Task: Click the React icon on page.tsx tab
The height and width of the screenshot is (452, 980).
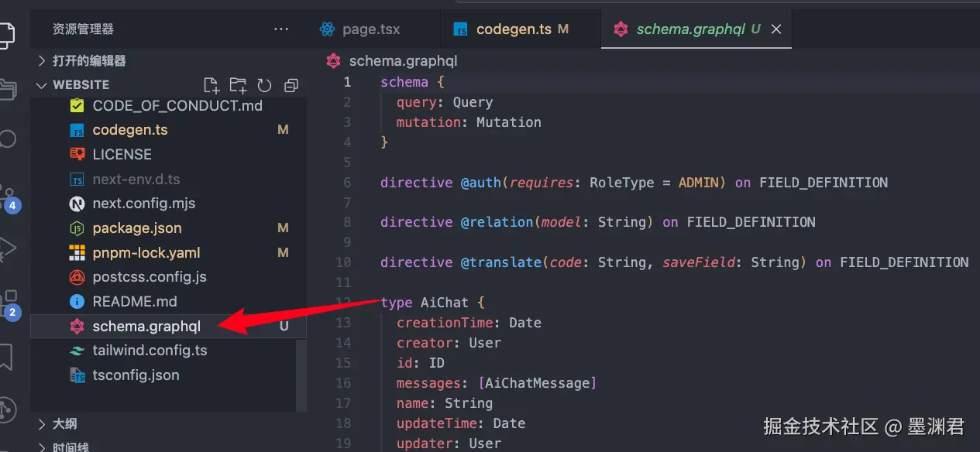Action: (328, 29)
